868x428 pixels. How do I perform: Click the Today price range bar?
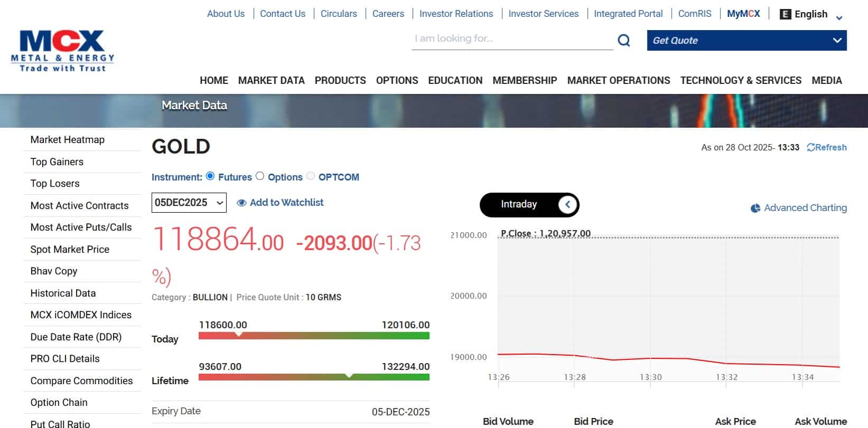click(314, 336)
